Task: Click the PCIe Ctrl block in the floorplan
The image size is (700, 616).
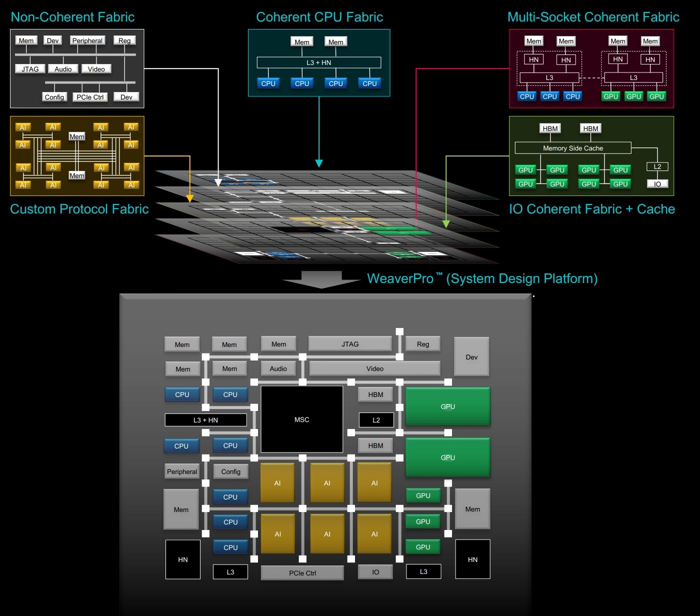Action: tap(302, 573)
